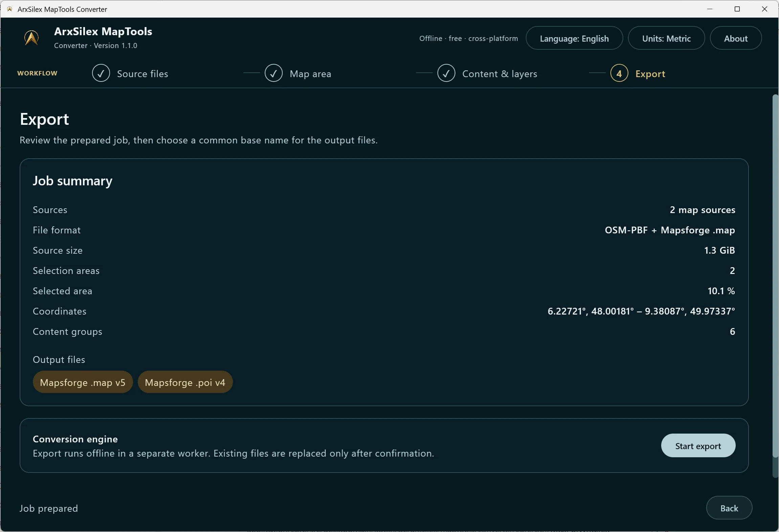The width and height of the screenshot is (779, 532).
Task: Click the Source files step checkmark icon
Action: click(x=101, y=73)
